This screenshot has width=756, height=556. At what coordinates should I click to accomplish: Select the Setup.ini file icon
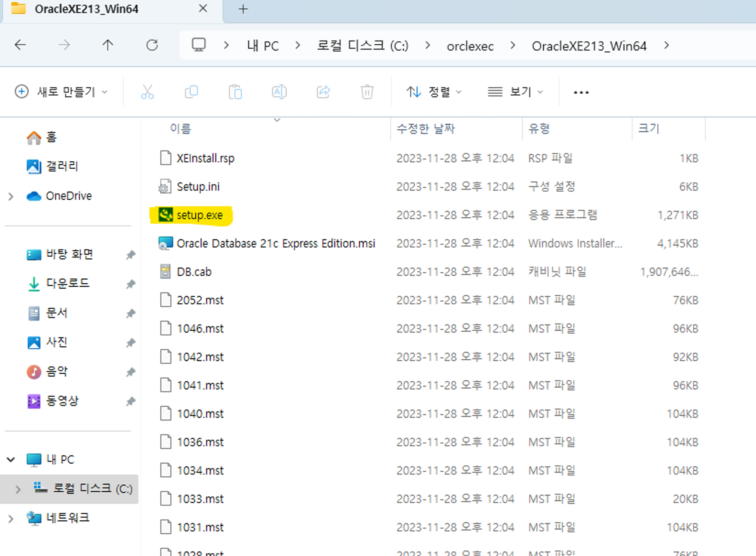165,186
